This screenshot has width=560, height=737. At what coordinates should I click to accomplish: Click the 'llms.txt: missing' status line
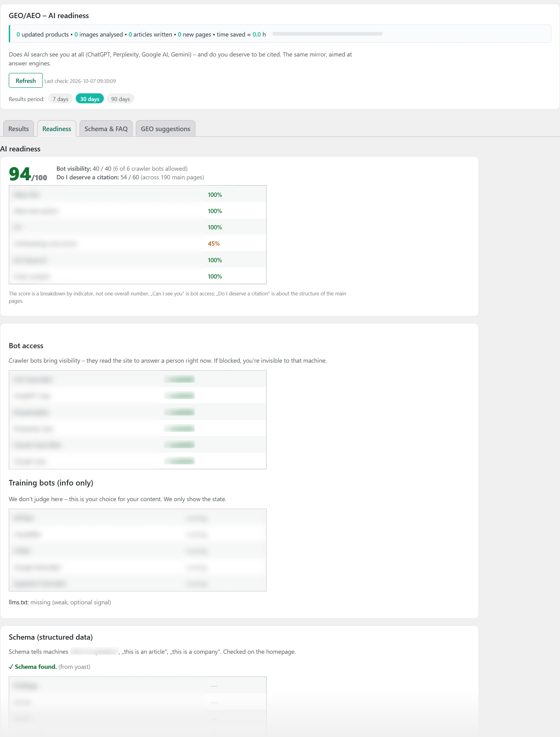[60, 602]
